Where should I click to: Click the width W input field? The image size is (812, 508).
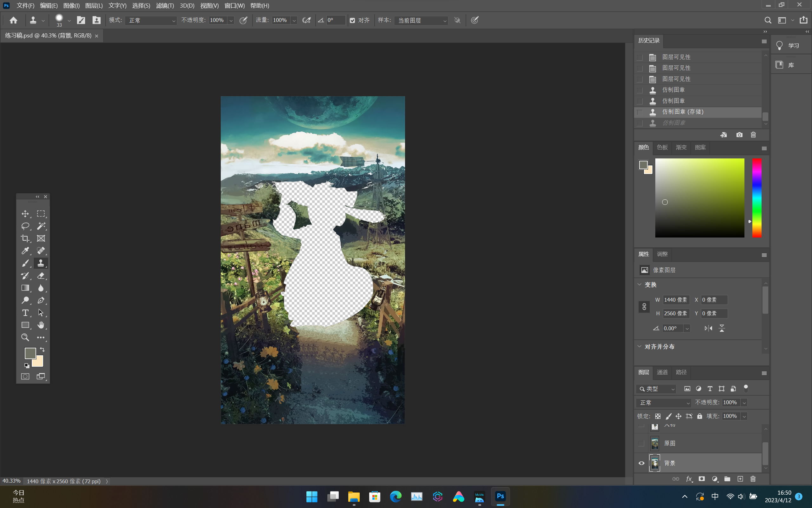click(x=676, y=300)
